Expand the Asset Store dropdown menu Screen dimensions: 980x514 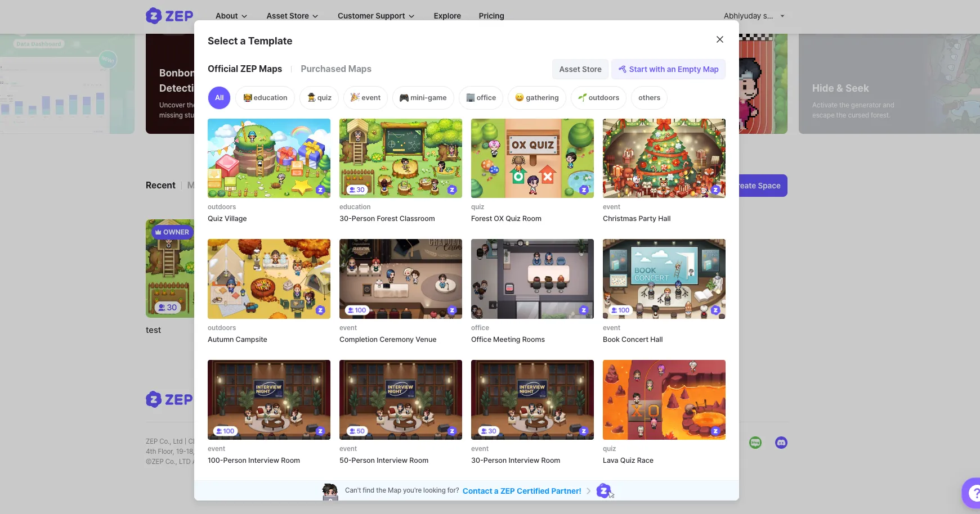coord(292,16)
